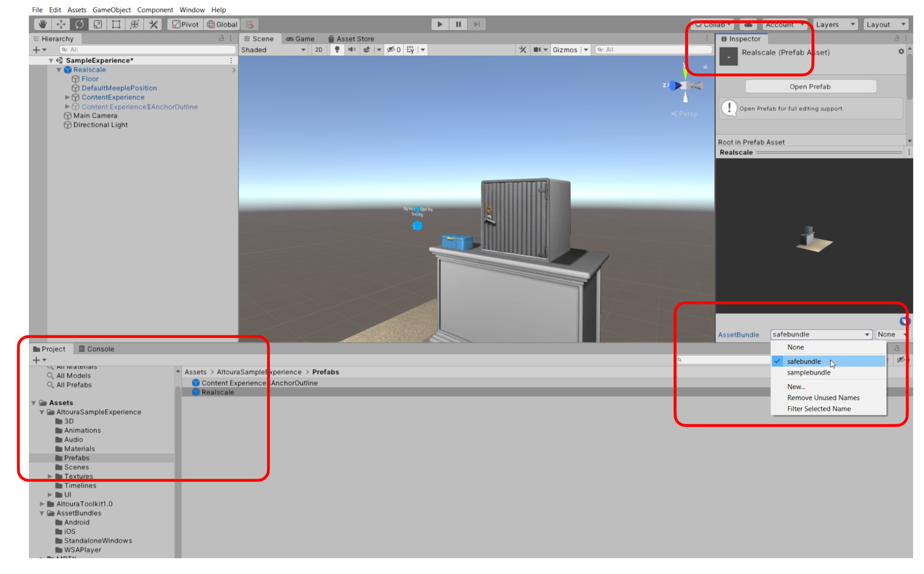924x574 pixels.
Task: Click the Scene view search field
Action: 653,50
